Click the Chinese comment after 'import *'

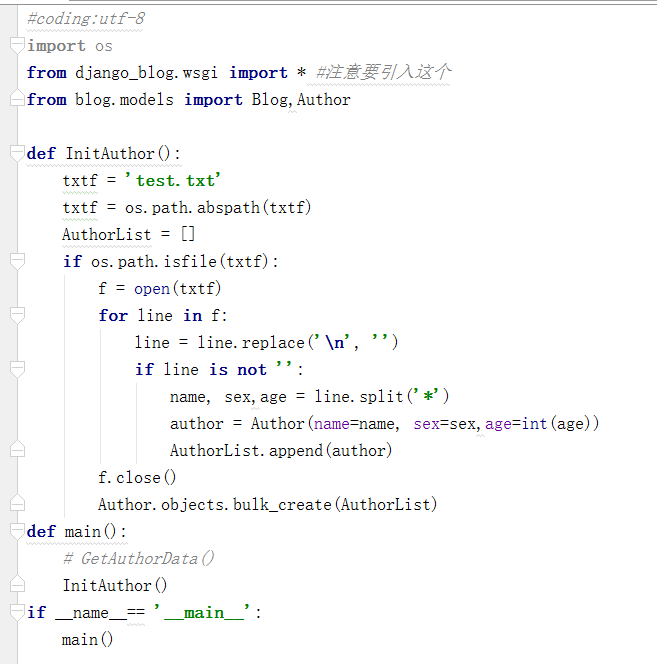coord(383,72)
